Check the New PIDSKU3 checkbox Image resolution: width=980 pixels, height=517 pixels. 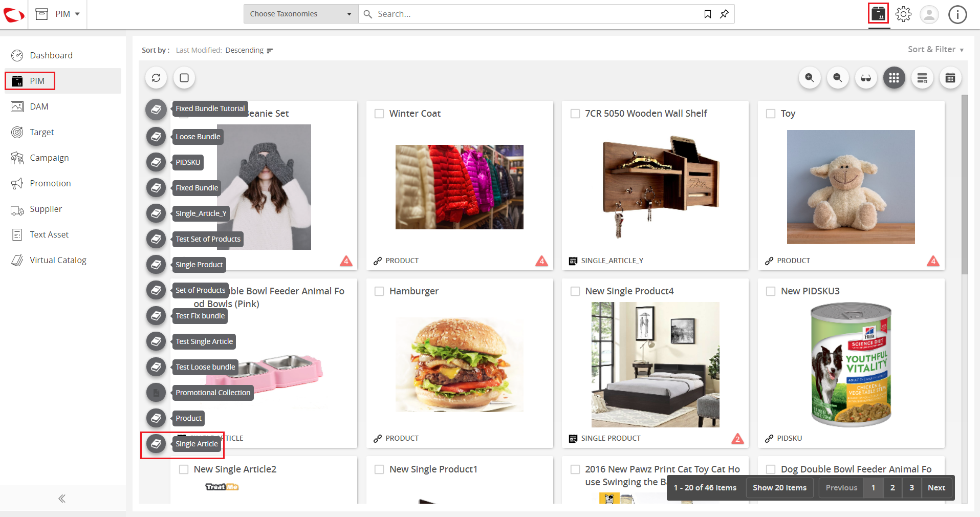[771, 291]
